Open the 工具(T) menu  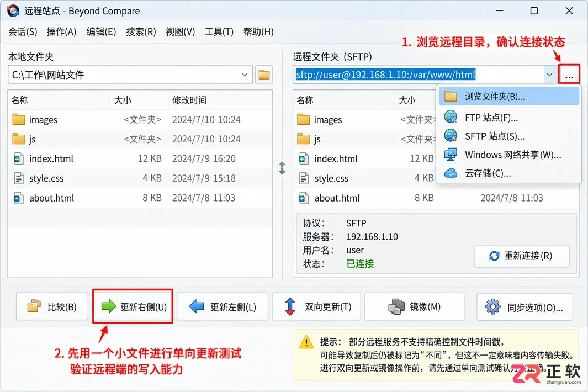tap(219, 32)
